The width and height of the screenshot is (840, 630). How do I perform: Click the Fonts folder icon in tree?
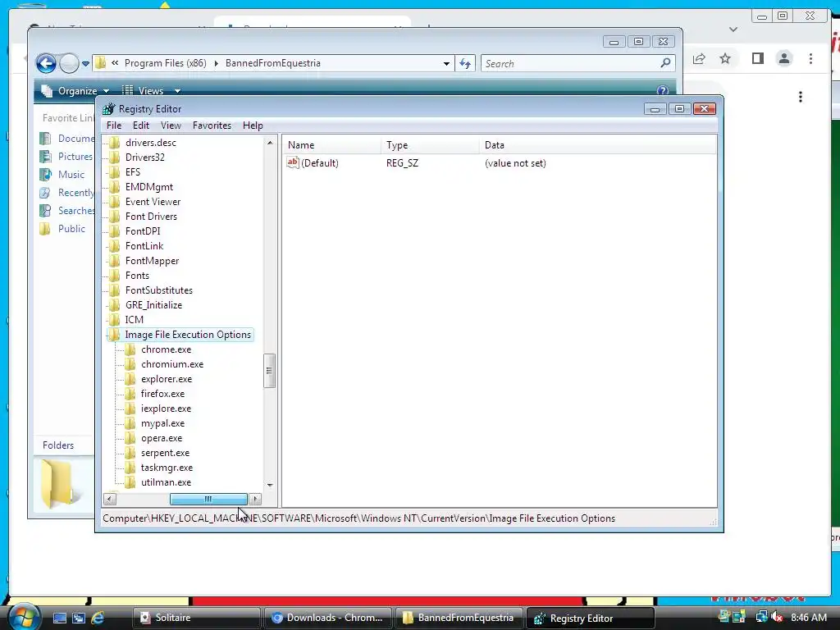coord(114,276)
